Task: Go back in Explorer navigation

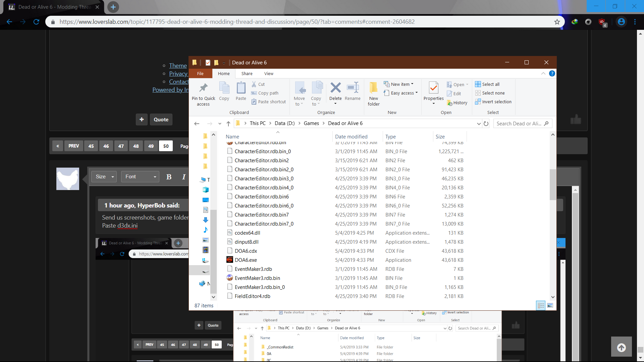Action: 197,124
